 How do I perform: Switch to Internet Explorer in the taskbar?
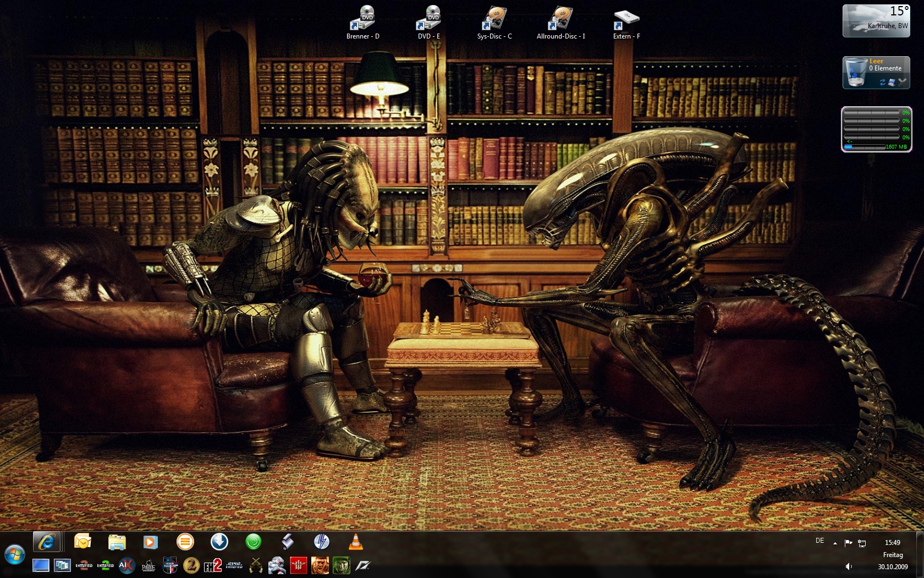click(x=47, y=542)
